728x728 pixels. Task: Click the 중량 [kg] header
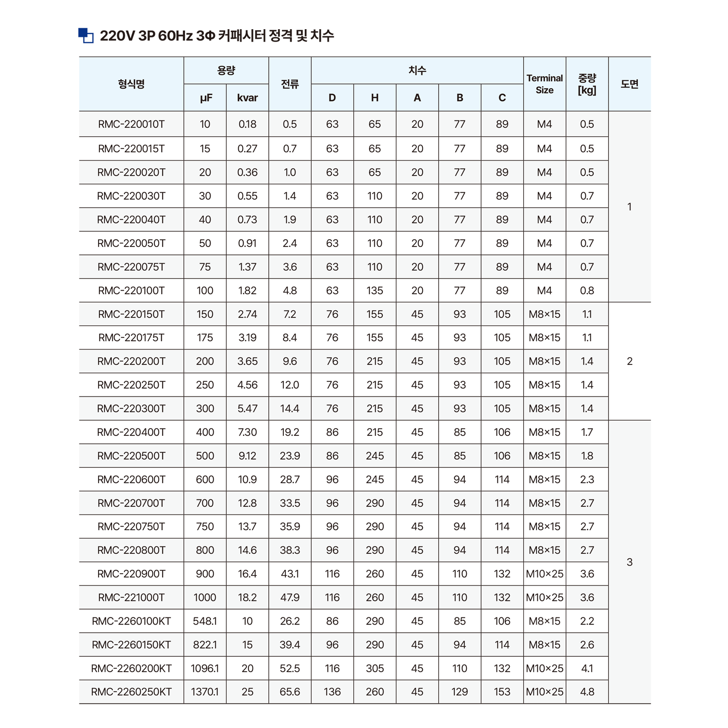587,84
